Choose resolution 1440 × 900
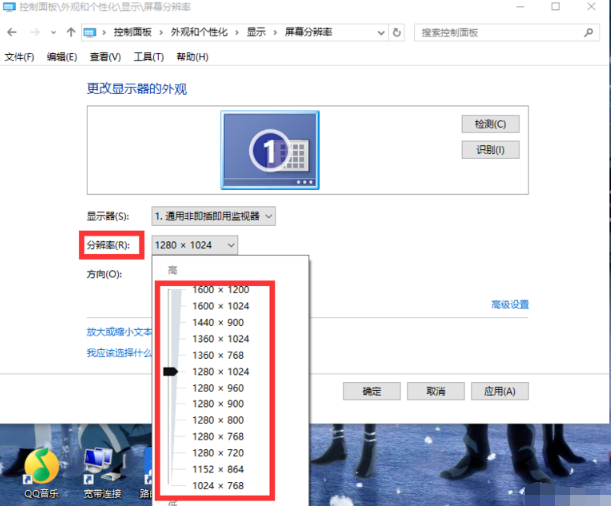This screenshot has width=611, height=506. 218,323
